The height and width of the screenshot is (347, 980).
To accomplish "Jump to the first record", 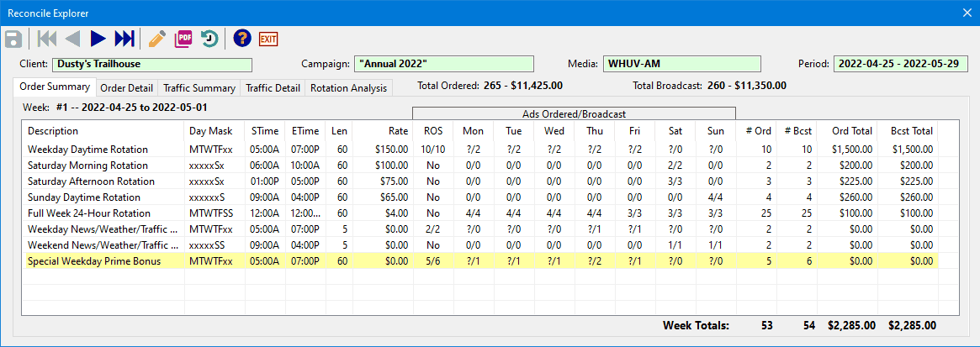I will pyautogui.click(x=47, y=39).
